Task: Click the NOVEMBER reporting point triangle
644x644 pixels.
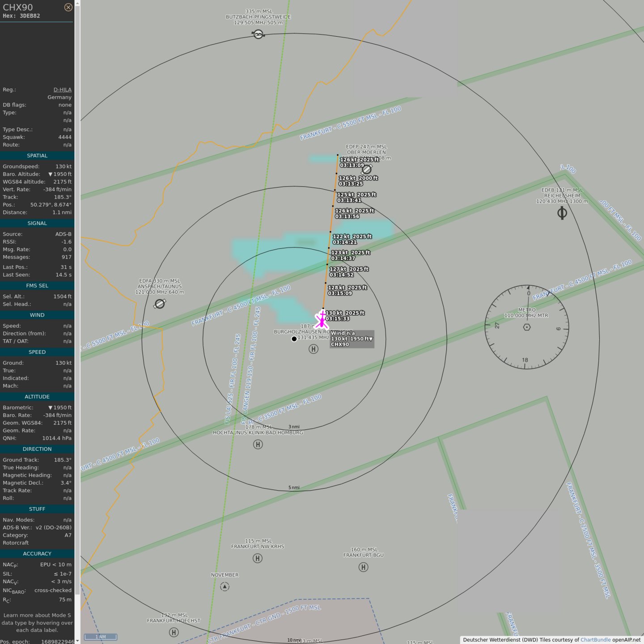Action: click(x=225, y=586)
